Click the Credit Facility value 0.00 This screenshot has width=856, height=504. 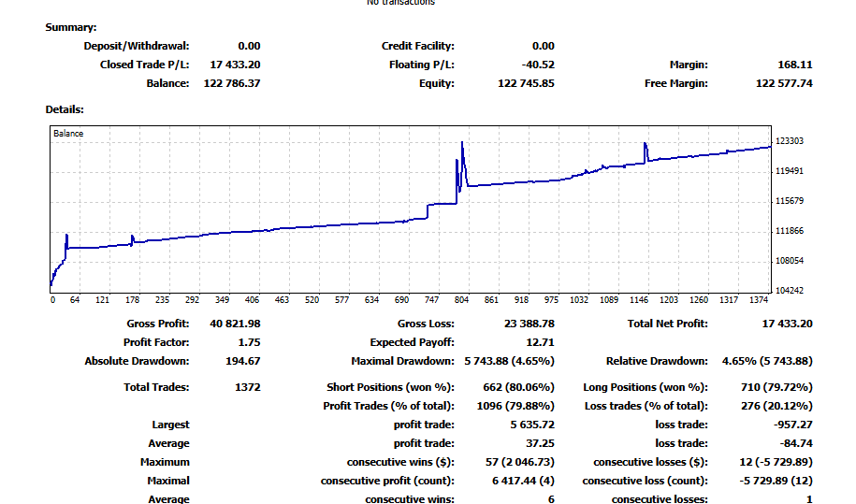[544, 46]
